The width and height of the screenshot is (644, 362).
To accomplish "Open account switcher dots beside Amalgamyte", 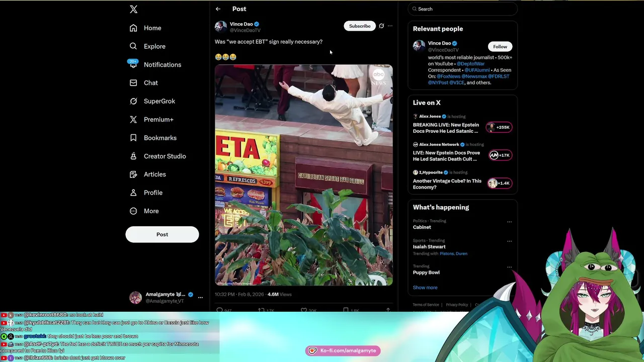I will coord(200,298).
